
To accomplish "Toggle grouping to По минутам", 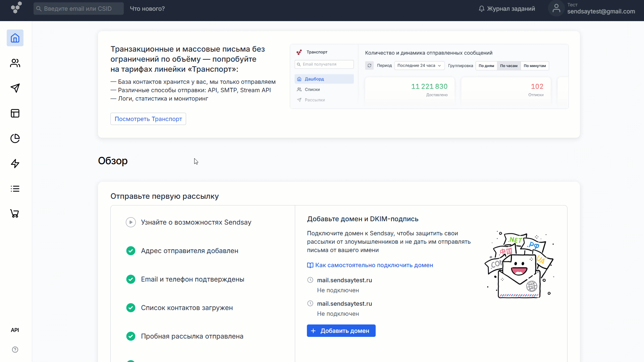I will tap(535, 66).
